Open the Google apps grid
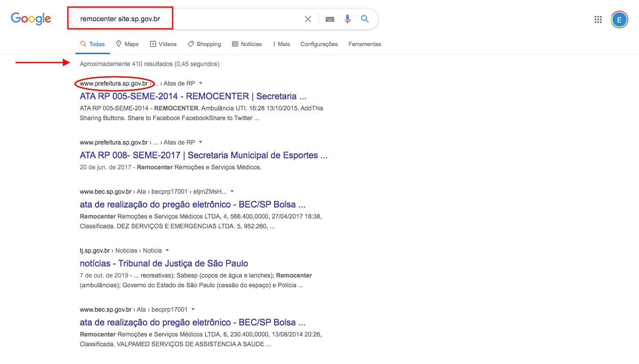639x364 pixels. click(x=598, y=19)
